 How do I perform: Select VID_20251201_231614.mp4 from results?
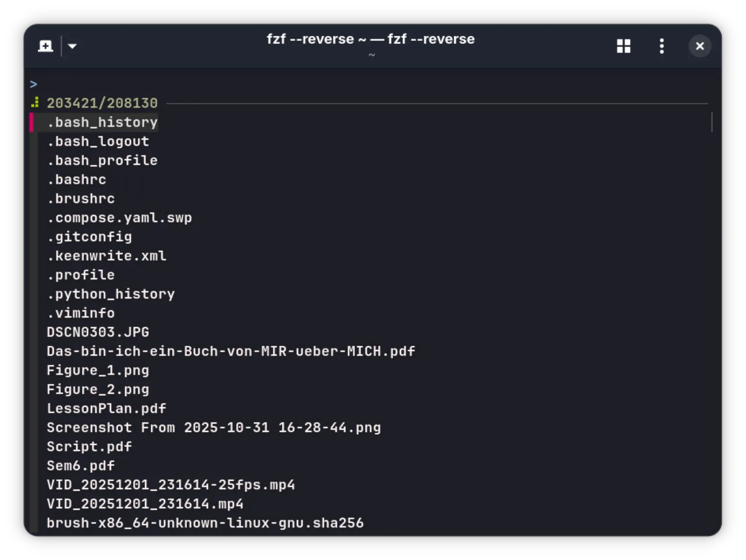[145, 504]
